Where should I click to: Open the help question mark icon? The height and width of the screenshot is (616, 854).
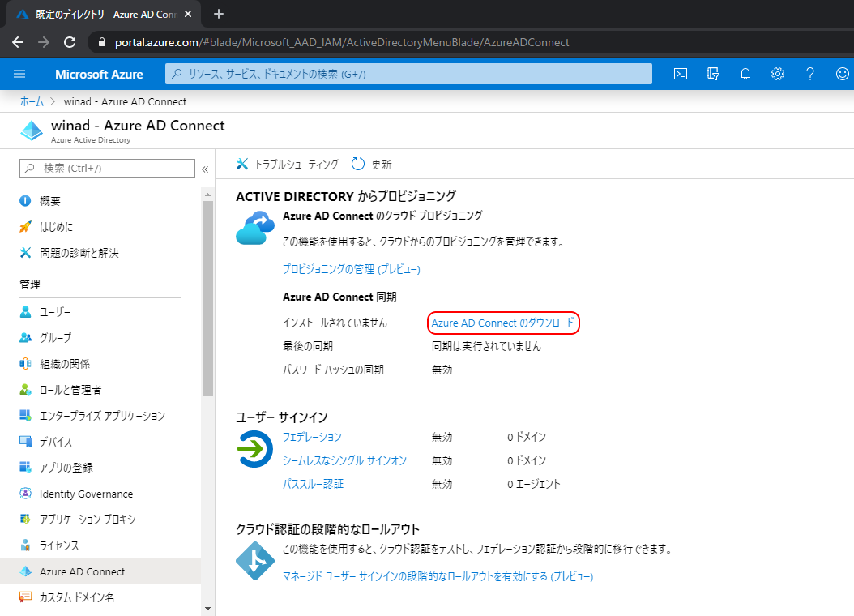click(810, 74)
